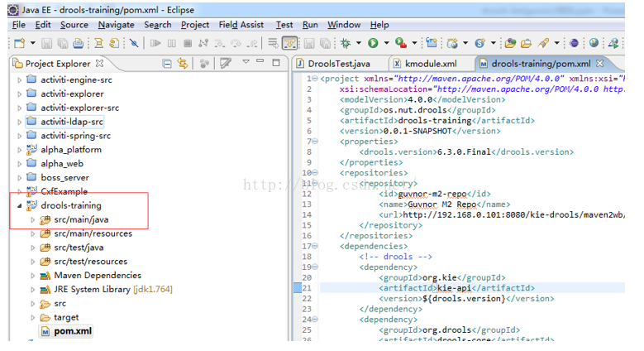Click the Step Into icon
Image resolution: width=644 pixels, height=351 pixels.
pyautogui.click(x=220, y=43)
